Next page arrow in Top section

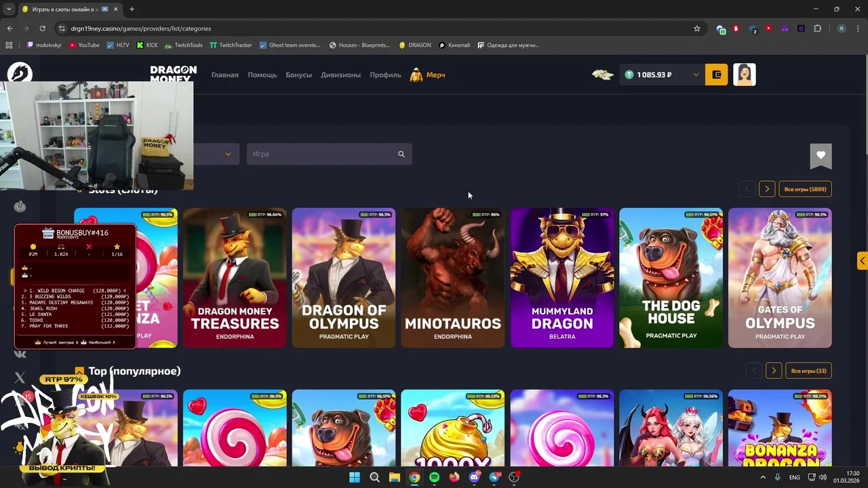coord(774,371)
